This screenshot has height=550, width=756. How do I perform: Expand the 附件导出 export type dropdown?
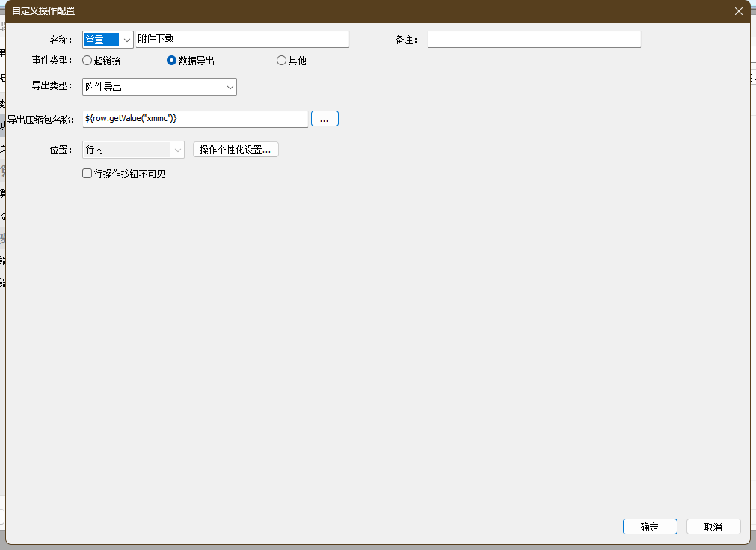(x=159, y=87)
